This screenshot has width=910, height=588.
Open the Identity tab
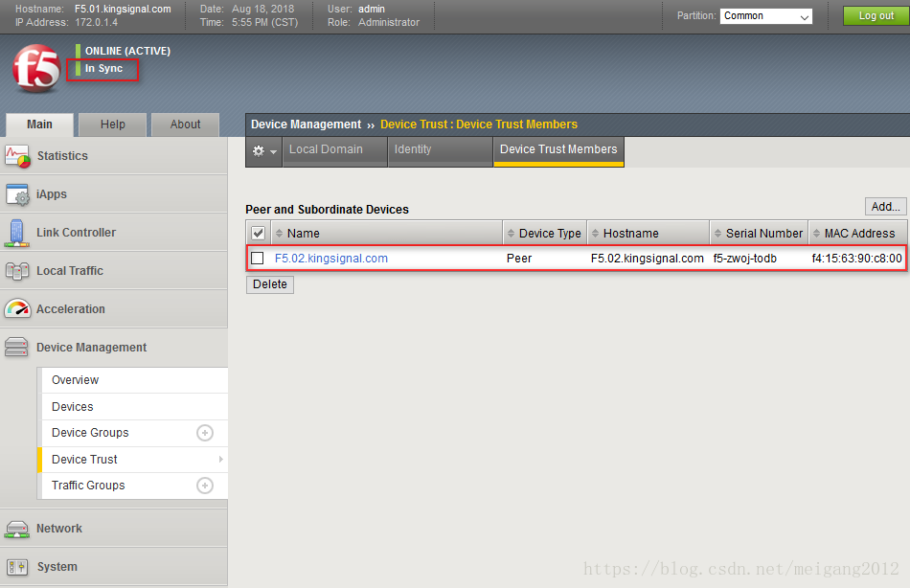pos(440,149)
